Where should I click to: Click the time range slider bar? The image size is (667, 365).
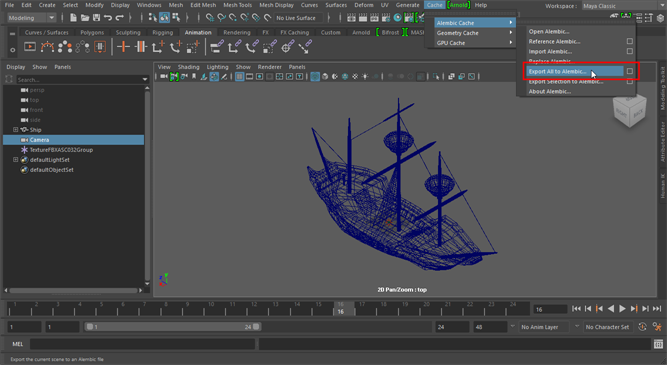coord(173,327)
